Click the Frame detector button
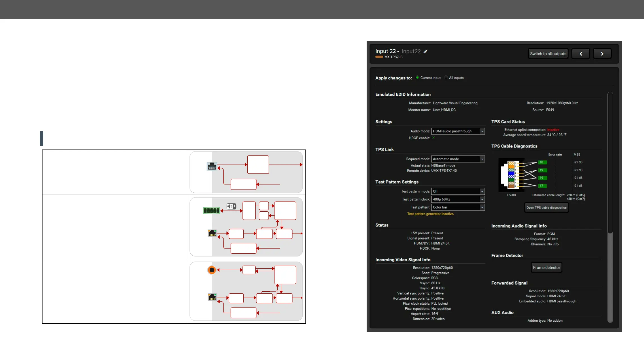 click(x=546, y=268)
